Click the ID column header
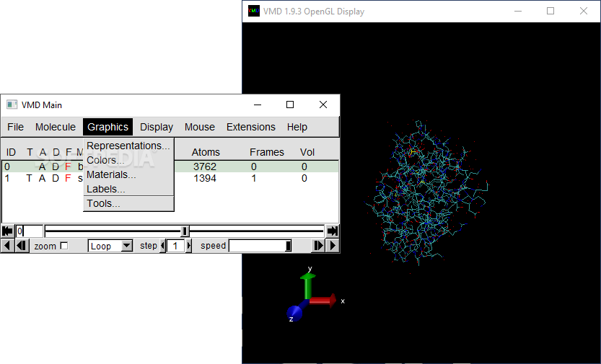Image resolution: width=601 pixels, height=364 pixels. 11,152
